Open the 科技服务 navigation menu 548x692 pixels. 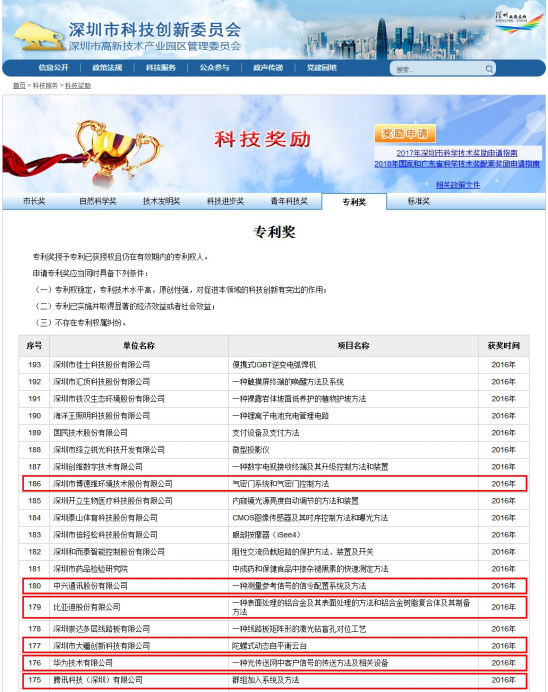[161, 68]
